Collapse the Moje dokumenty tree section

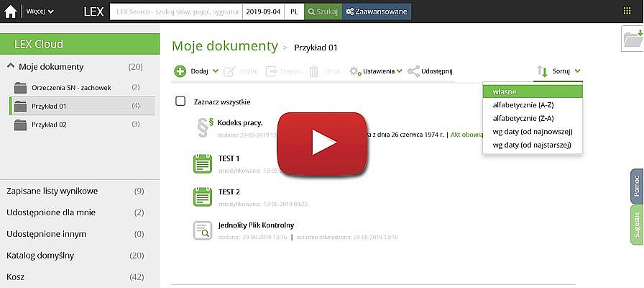[11, 67]
